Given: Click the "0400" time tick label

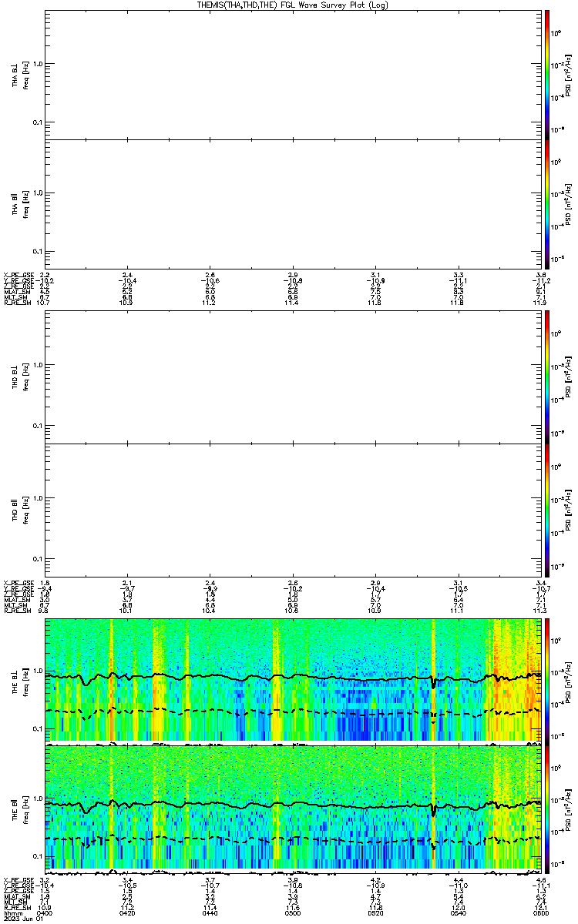Looking at the screenshot, I should pyautogui.click(x=45, y=912).
